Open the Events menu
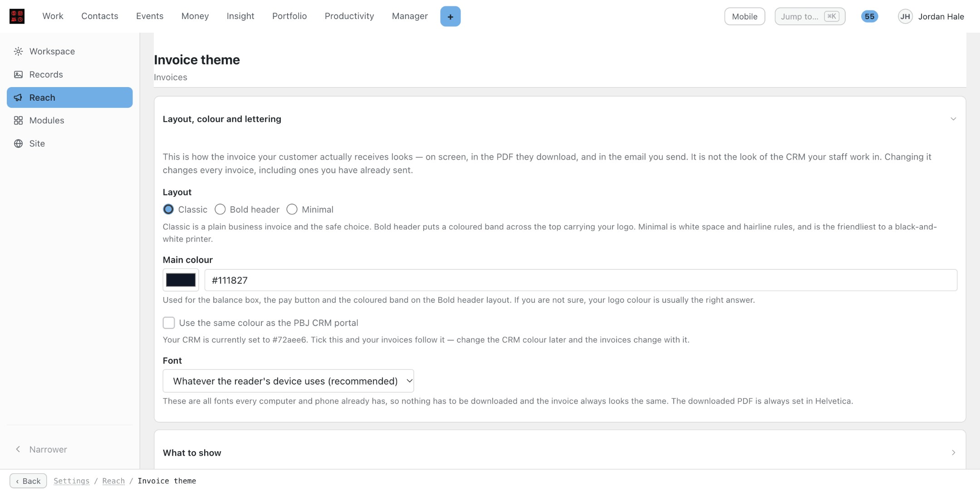This screenshot has height=492, width=980. 150,16
